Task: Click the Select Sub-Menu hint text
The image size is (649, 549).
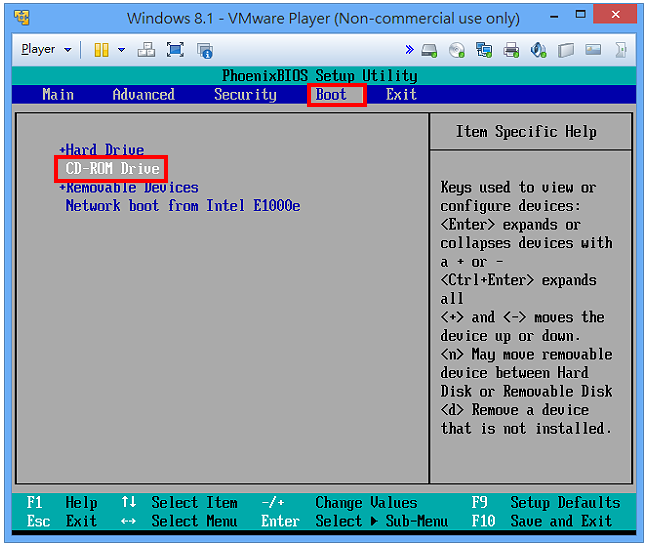Action: 382,521
